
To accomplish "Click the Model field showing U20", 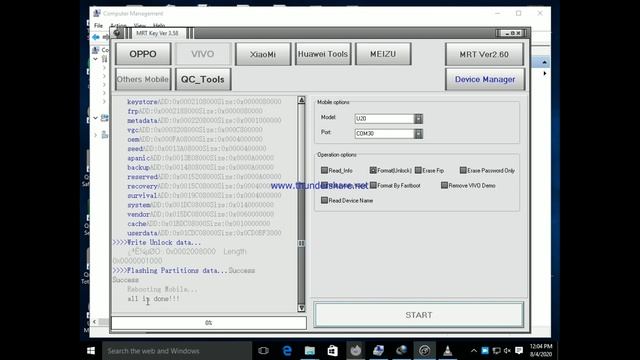I will (x=384, y=118).
